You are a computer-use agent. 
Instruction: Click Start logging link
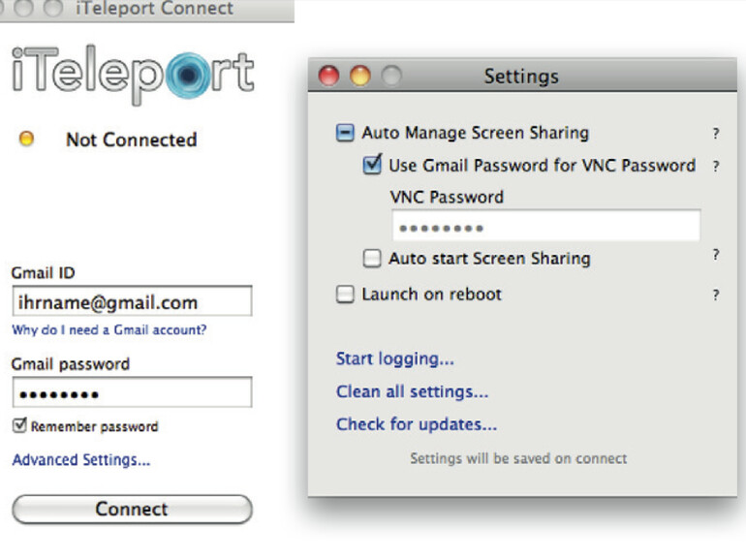click(394, 359)
